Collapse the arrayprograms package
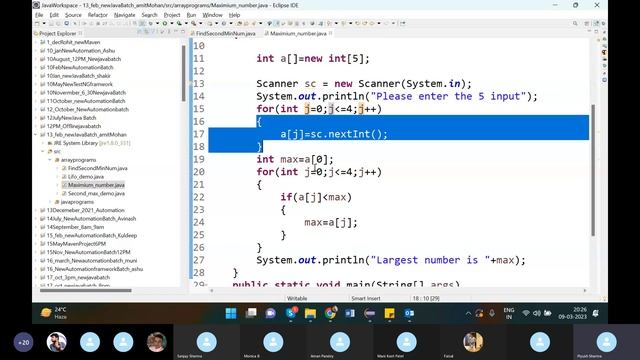 (50, 160)
